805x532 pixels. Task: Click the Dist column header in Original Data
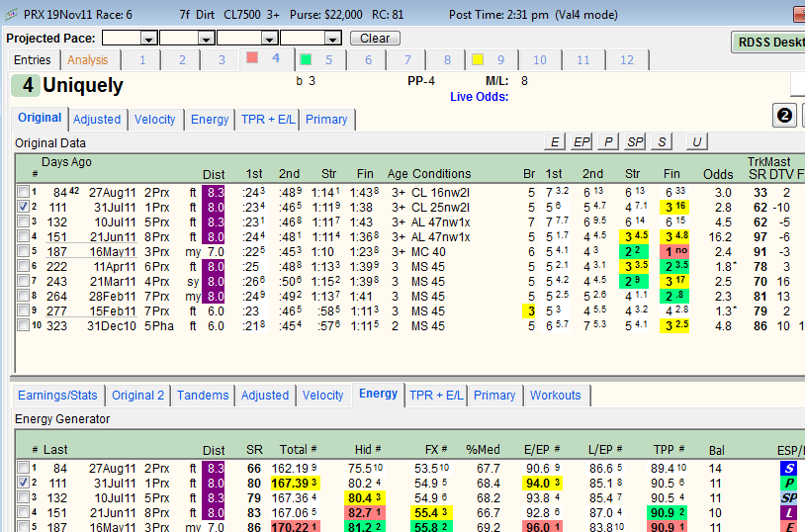[x=214, y=175]
